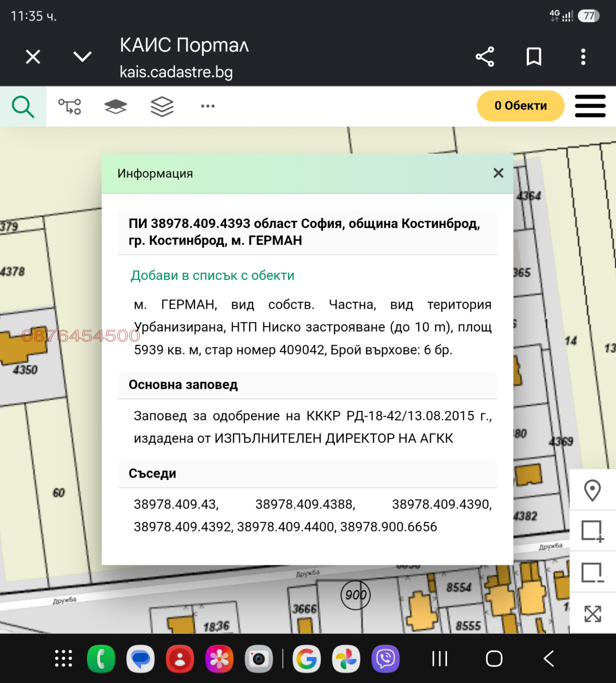Bookmark the KAIS portal page

(x=534, y=57)
